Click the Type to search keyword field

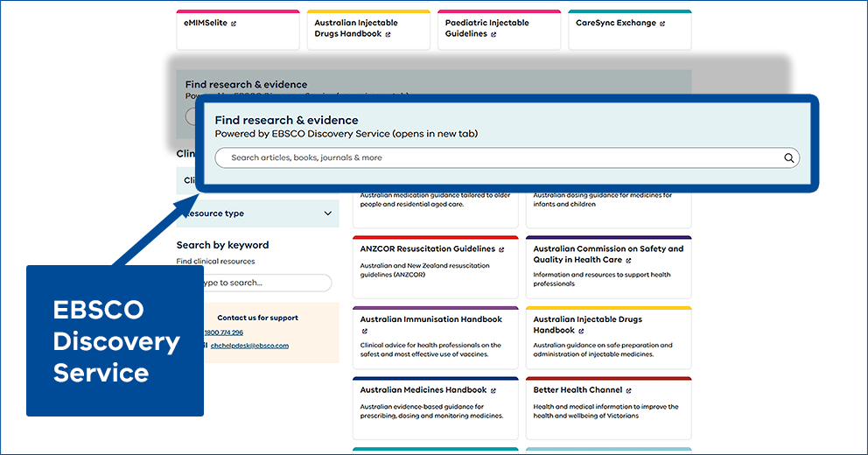267,283
